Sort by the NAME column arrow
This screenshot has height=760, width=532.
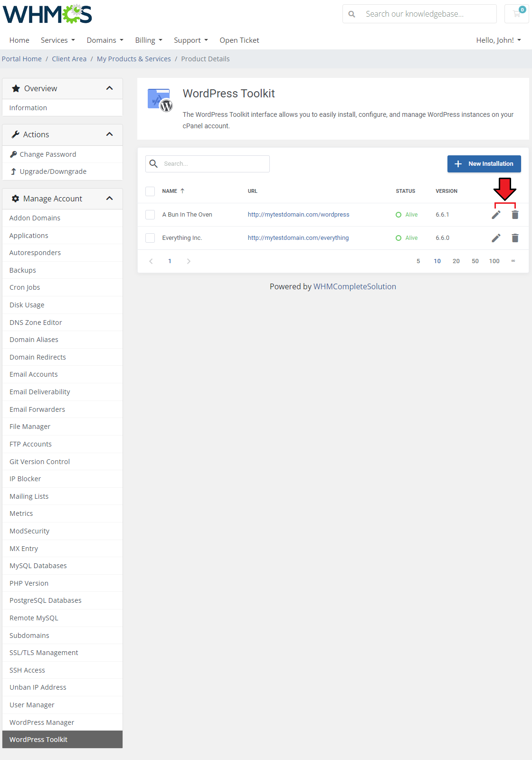[182, 191]
